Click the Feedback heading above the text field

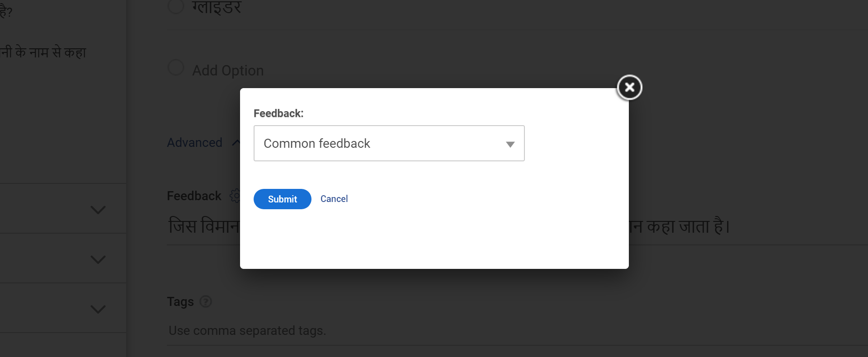[x=194, y=196]
